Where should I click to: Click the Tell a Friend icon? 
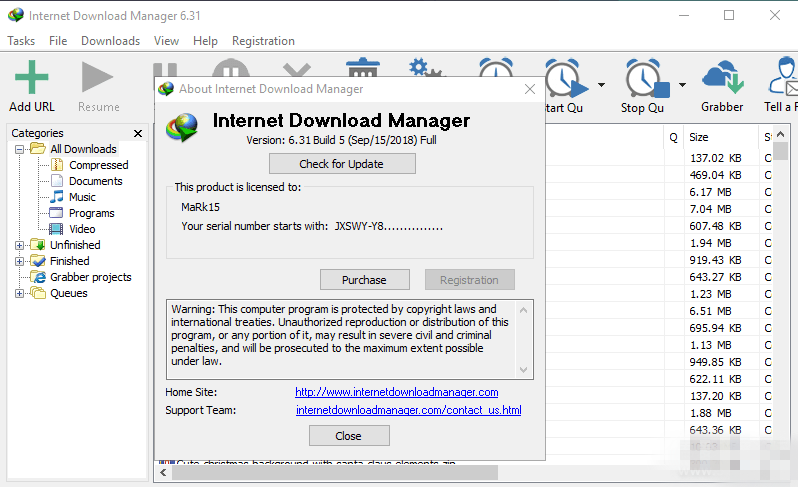pos(783,76)
